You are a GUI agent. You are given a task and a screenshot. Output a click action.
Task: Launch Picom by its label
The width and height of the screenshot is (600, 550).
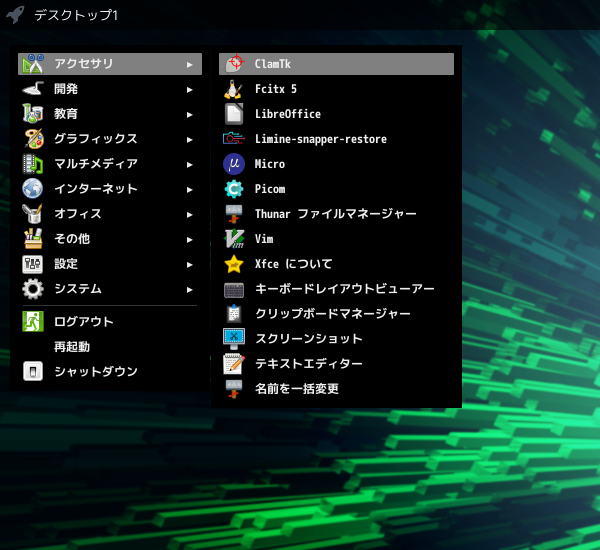tap(270, 189)
